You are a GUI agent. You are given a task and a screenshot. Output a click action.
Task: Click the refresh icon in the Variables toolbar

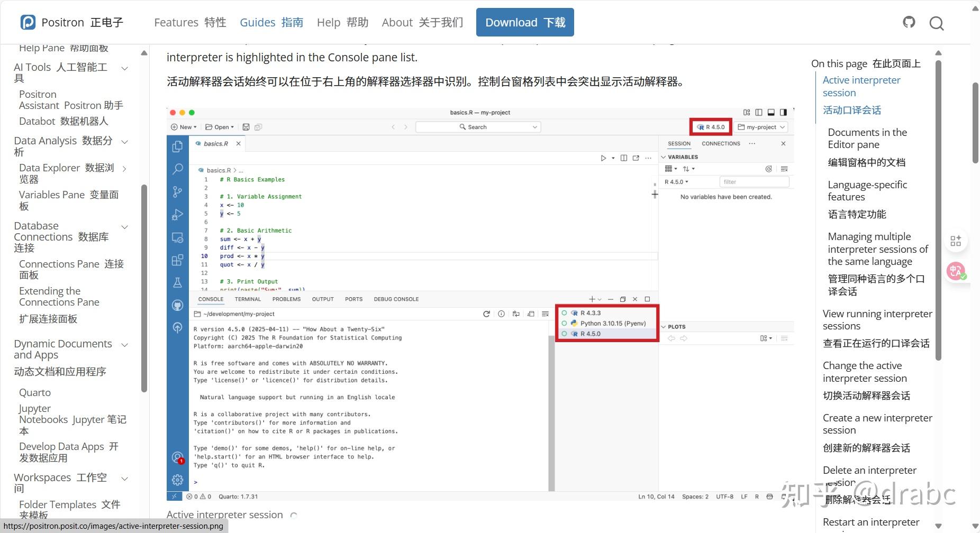coord(768,169)
